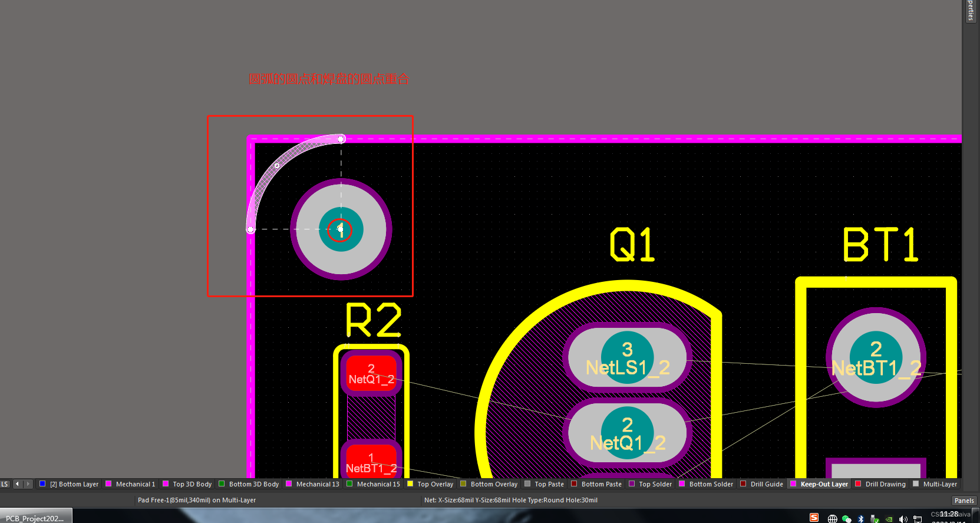Screen dimensions: 980x523
Task: Select the Q1 designator text
Action: tap(632, 245)
